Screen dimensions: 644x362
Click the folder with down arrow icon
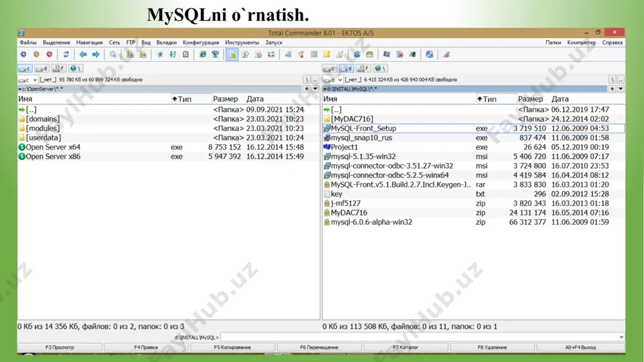click(130, 54)
